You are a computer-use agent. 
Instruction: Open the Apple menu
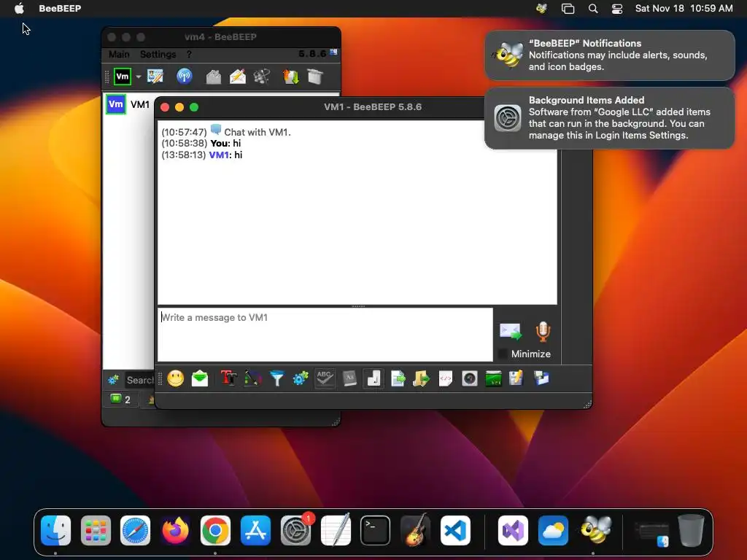19,8
